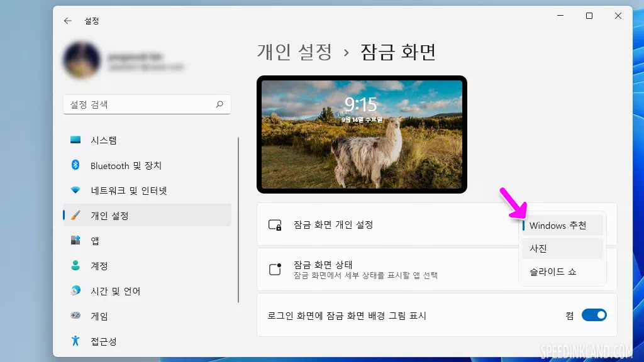The width and height of the screenshot is (644, 362).
Task: Click the search magnifier icon
Action: point(219,104)
